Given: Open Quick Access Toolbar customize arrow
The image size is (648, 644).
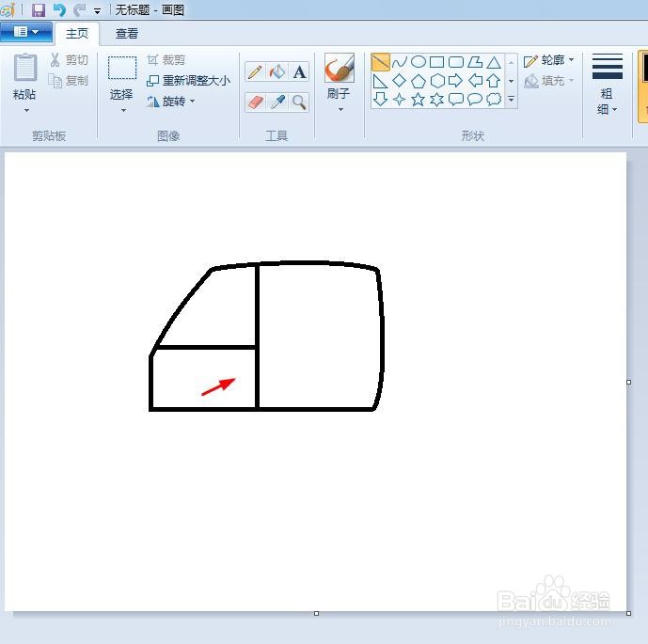Looking at the screenshot, I should point(98,11).
